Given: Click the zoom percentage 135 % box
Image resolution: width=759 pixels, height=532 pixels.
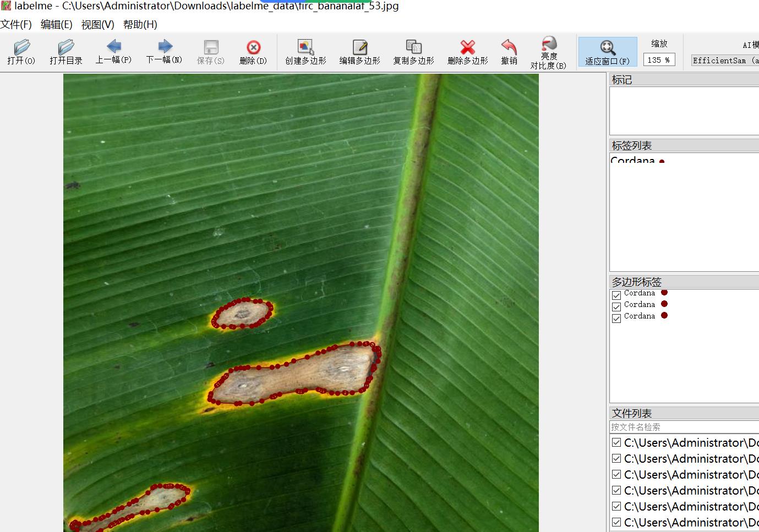Looking at the screenshot, I should click(659, 60).
